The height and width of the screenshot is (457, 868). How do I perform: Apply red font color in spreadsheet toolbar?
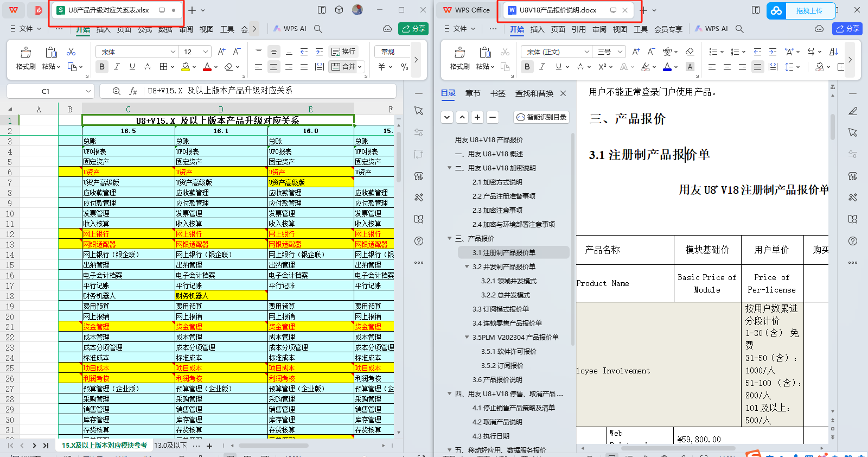point(207,67)
